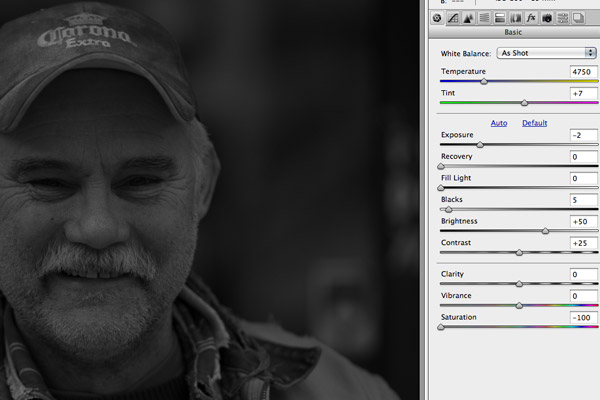Click the Recovery slider handle
600x400 pixels.
441,166
